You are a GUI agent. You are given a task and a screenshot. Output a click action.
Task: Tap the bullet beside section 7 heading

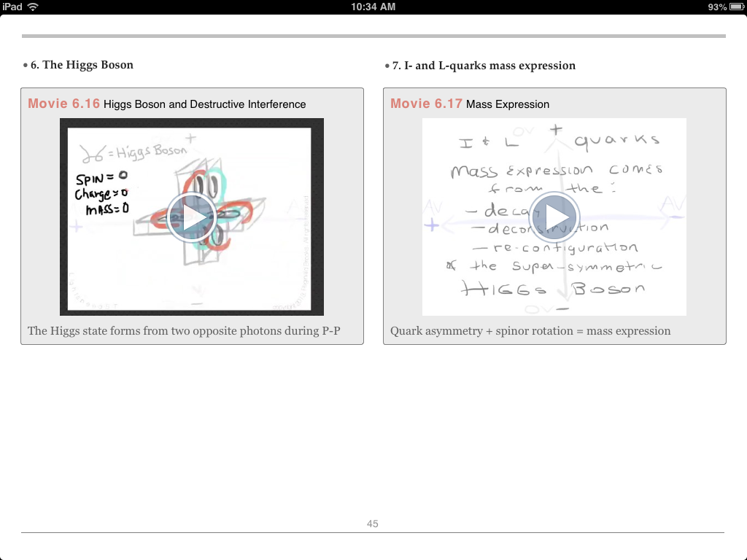tap(386, 66)
